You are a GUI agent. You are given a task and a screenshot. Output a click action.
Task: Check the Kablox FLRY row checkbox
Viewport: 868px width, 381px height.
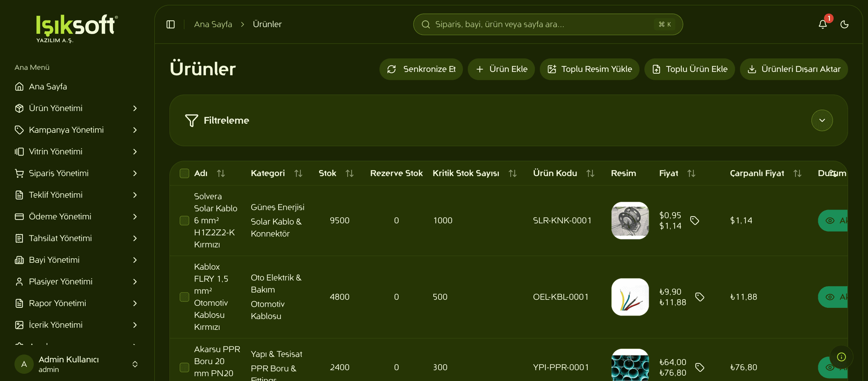[x=184, y=297]
